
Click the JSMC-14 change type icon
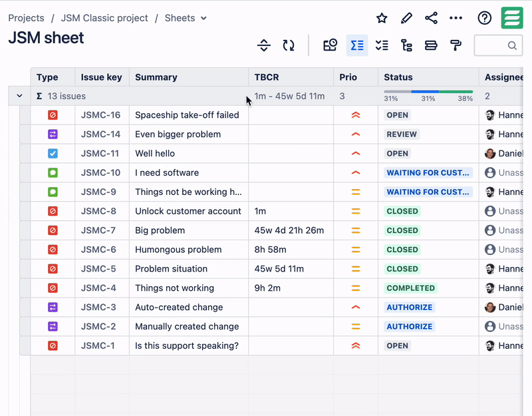[x=53, y=134]
